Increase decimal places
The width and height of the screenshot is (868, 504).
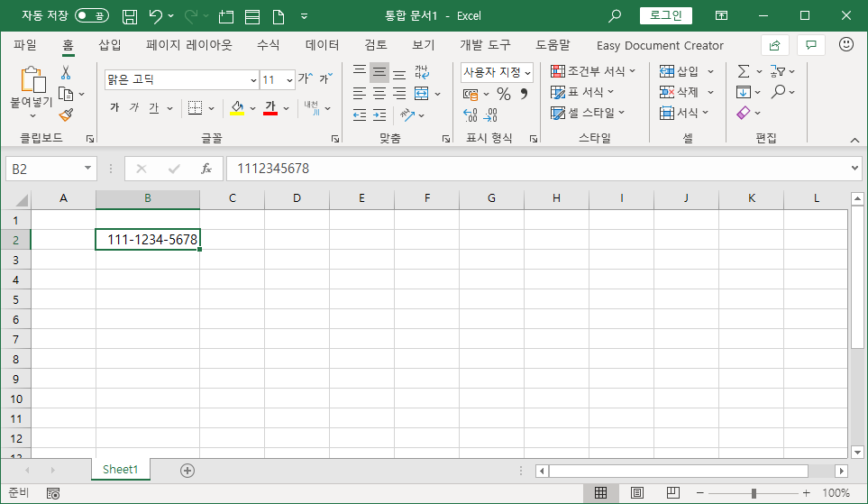pos(471,115)
